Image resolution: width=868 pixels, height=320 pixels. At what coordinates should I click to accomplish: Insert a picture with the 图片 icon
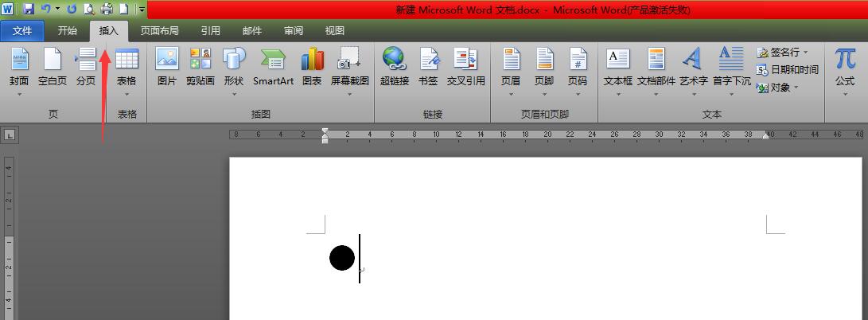coord(167,67)
